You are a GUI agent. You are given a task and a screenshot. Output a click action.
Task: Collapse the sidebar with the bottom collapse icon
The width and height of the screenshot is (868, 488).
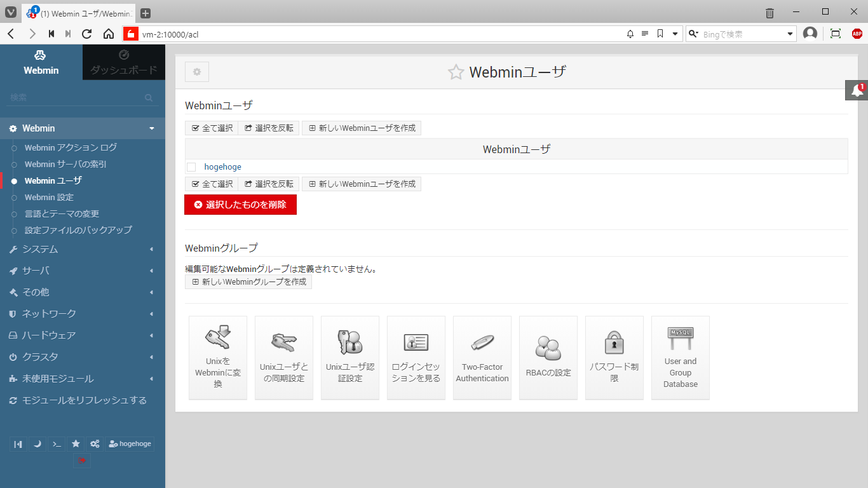point(18,444)
